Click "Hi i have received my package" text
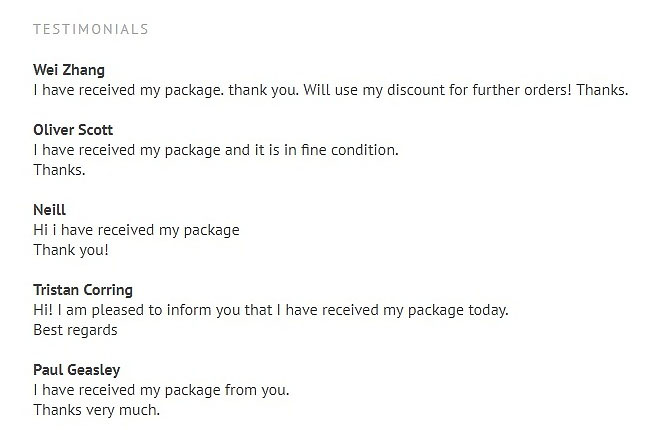Screen dimensions: 670x430 (x=136, y=230)
